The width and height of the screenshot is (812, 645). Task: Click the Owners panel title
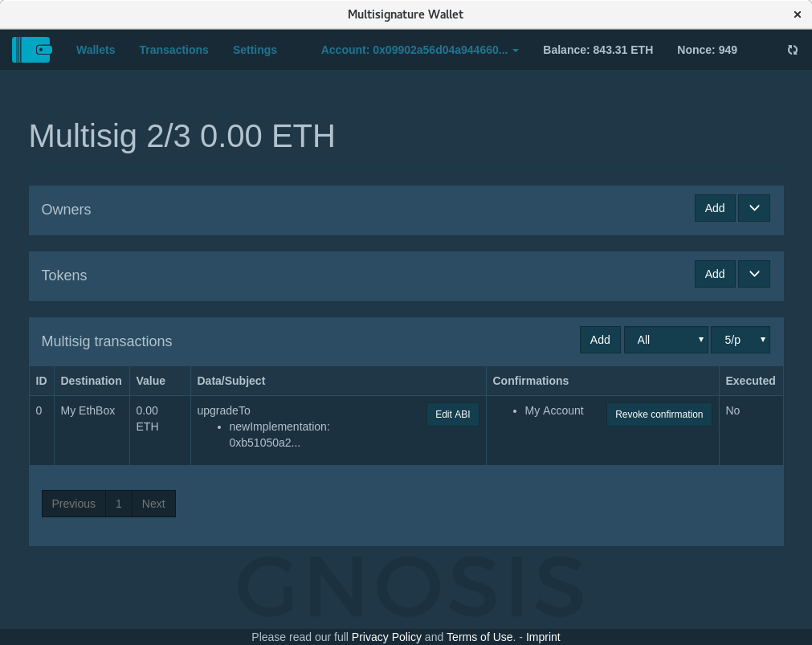coord(67,210)
